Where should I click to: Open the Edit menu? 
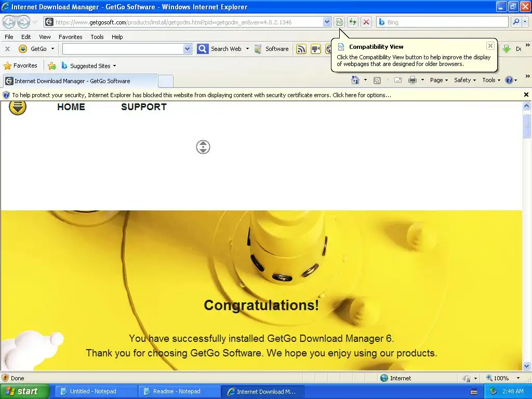26,37
